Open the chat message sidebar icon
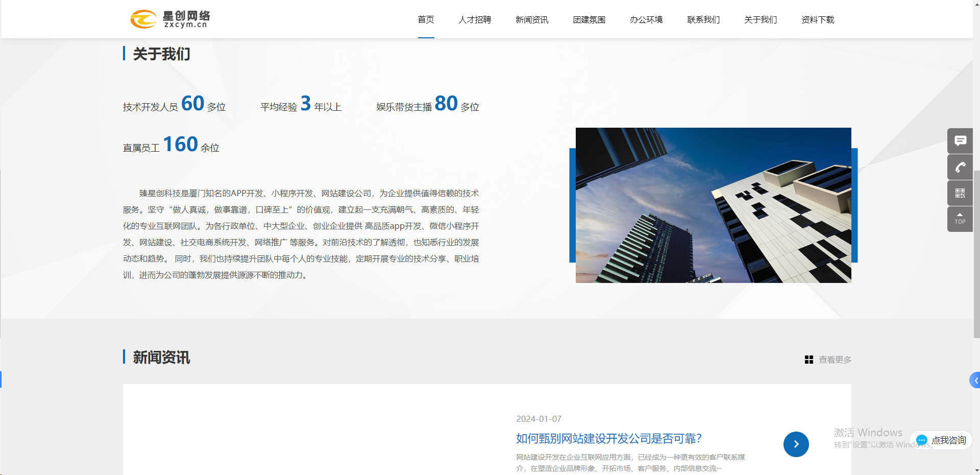Image resolution: width=980 pixels, height=475 pixels. pyautogui.click(x=960, y=140)
